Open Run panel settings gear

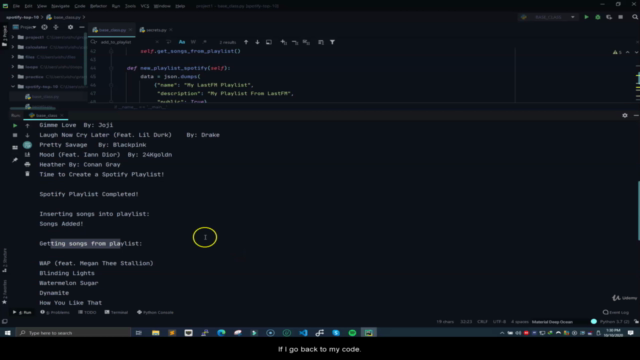pos(624,116)
